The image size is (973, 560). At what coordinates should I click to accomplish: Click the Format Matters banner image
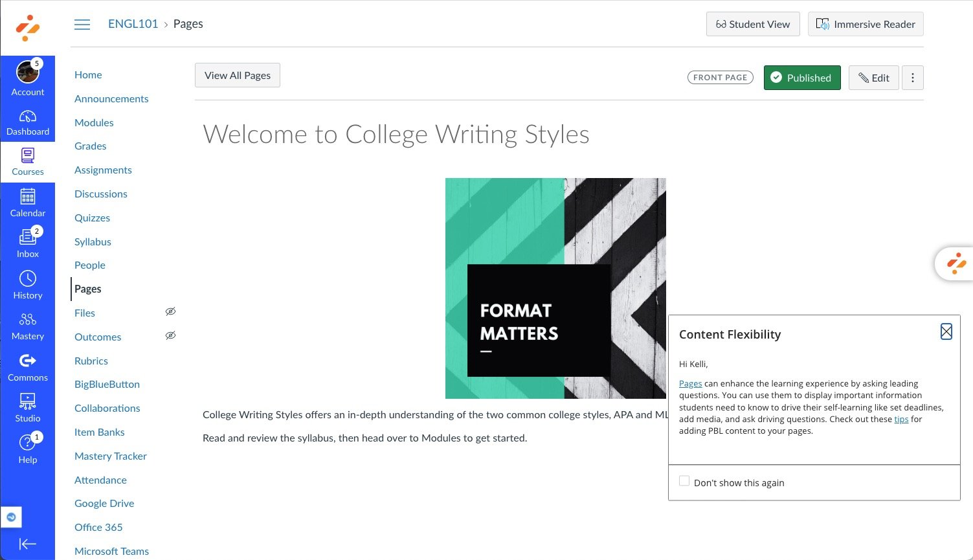click(x=555, y=288)
